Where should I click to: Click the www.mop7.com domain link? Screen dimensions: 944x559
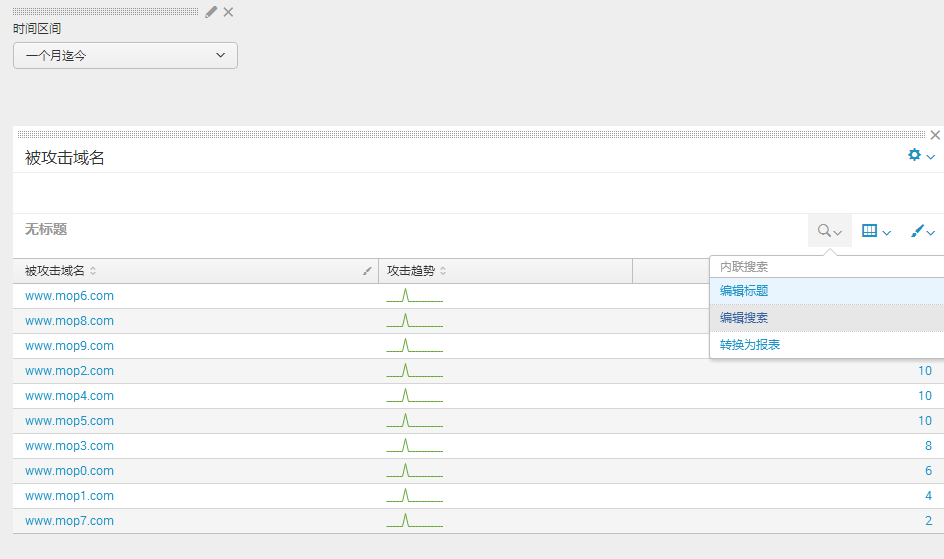coord(69,521)
